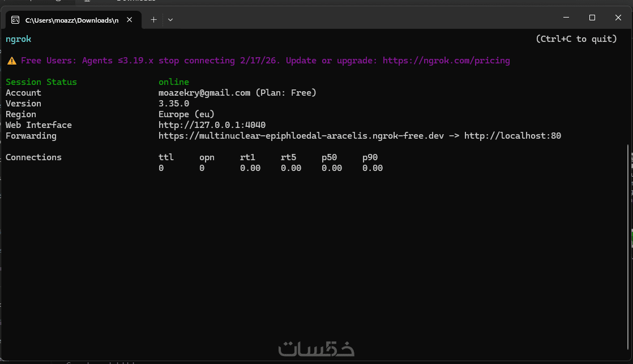Click the ngrok title text

point(18,39)
